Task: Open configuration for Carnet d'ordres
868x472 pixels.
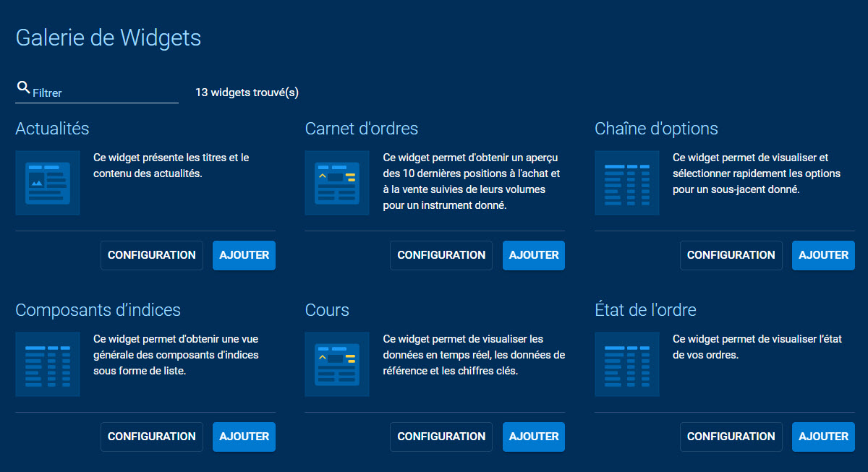Action: (x=441, y=255)
